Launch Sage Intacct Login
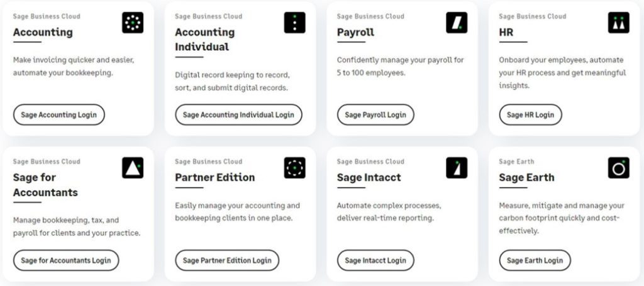This screenshot has height=286, width=644. (x=375, y=260)
